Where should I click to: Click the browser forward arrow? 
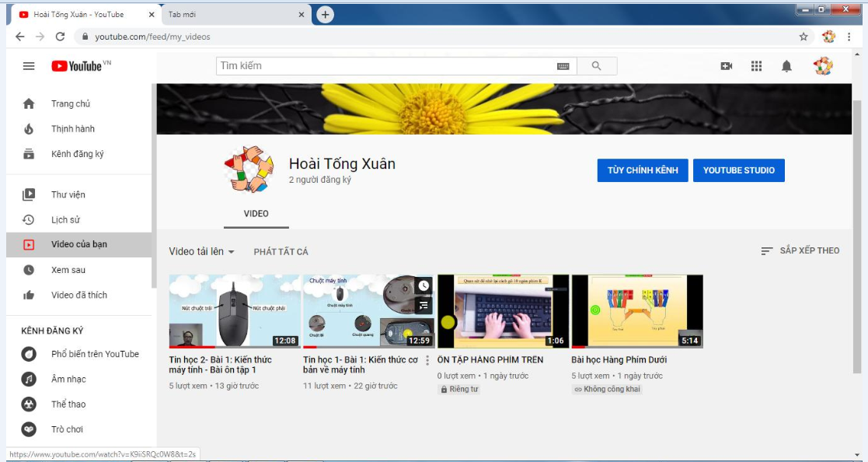(x=40, y=37)
